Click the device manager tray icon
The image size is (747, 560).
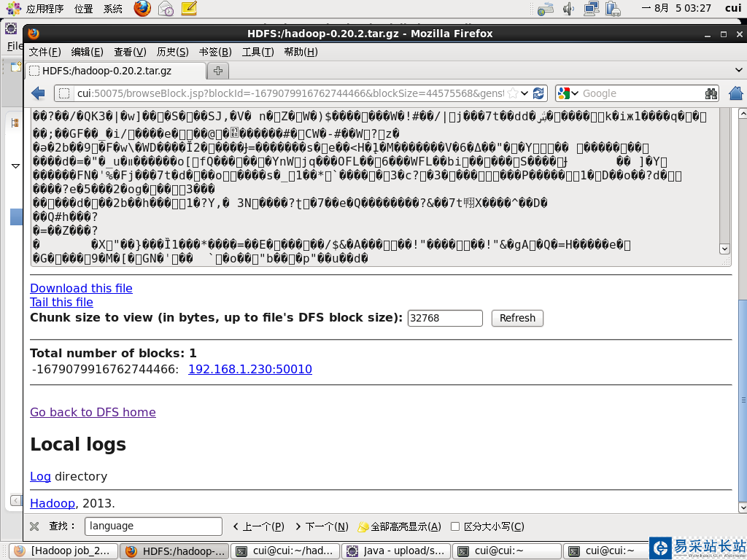[x=613, y=9]
